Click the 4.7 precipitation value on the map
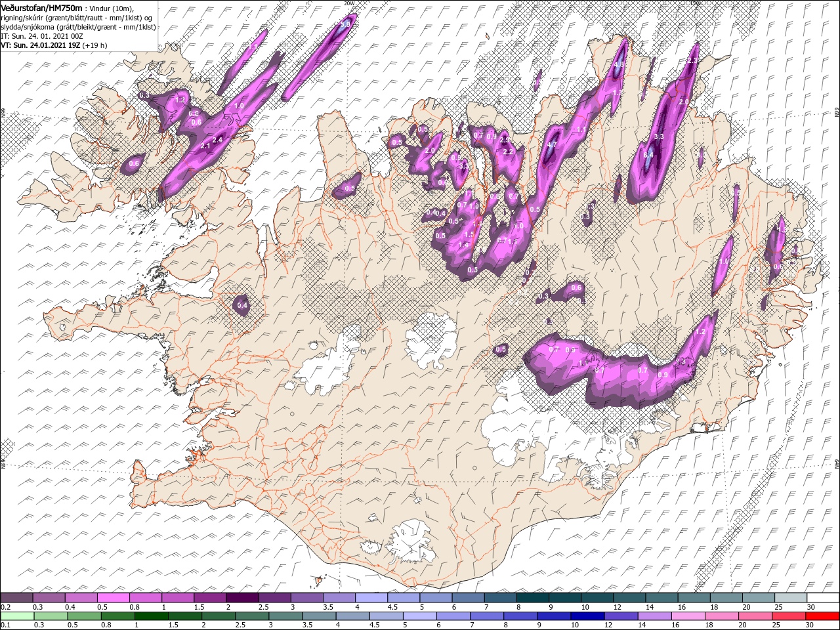840x630 pixels. pos(552,144)
